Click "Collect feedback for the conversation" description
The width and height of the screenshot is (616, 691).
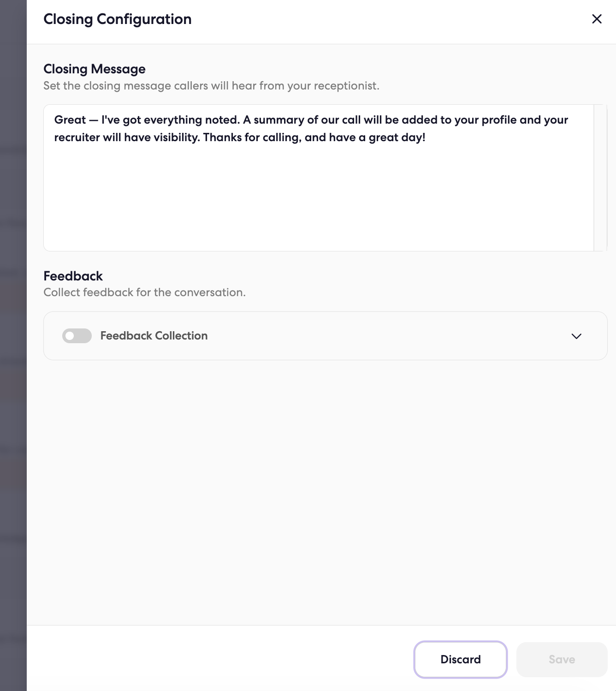tap(144, 292)
